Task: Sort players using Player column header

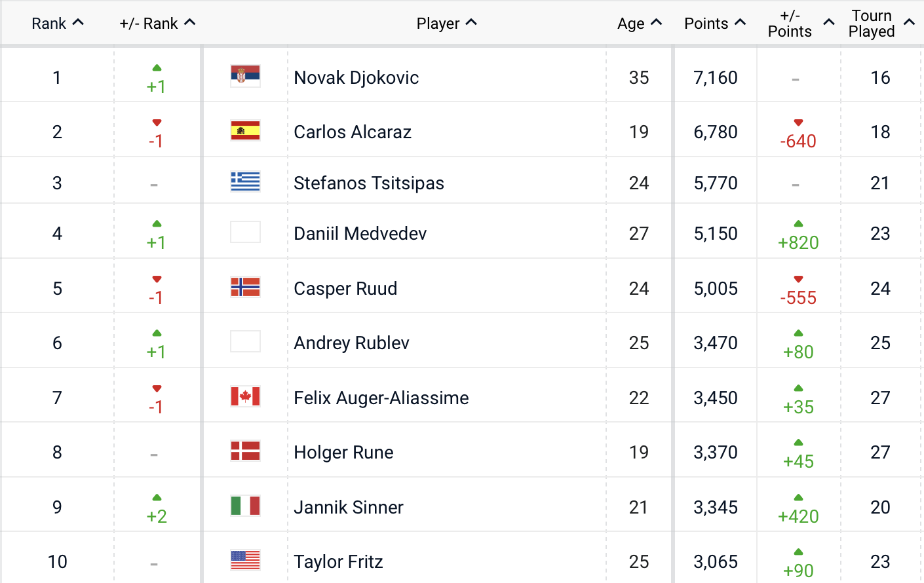Action: tap(446, 24)
